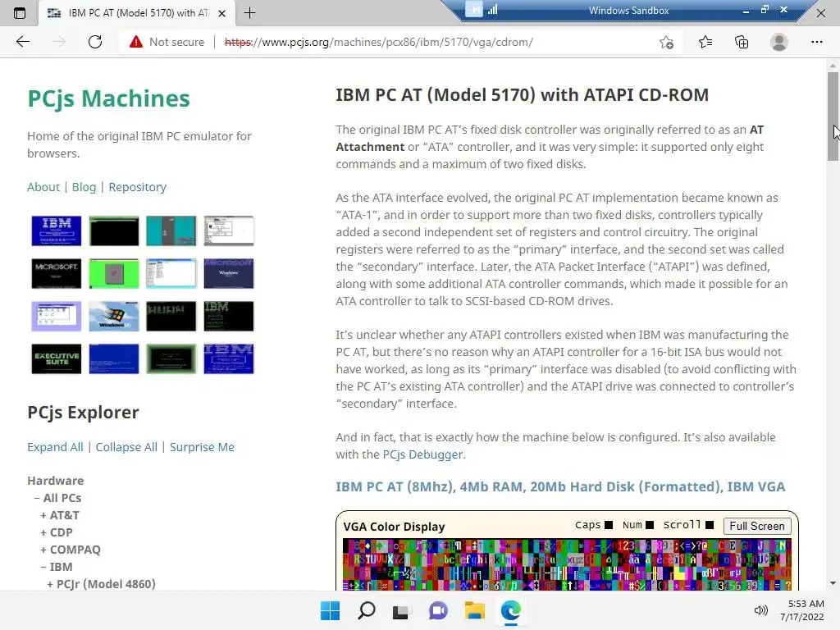
Task: Open the PCjs Machines home heading link
Action: (109, 98)
